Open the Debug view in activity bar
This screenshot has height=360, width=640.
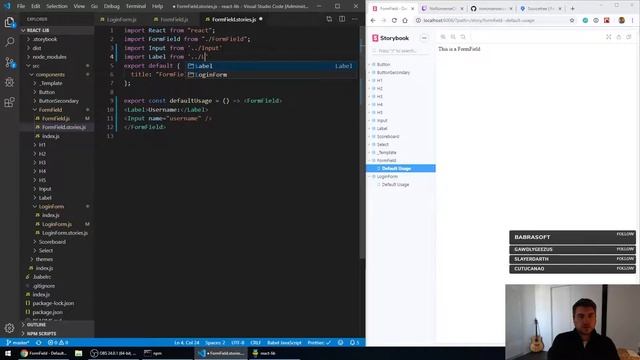pyautogui.click(x=9, y=82)
